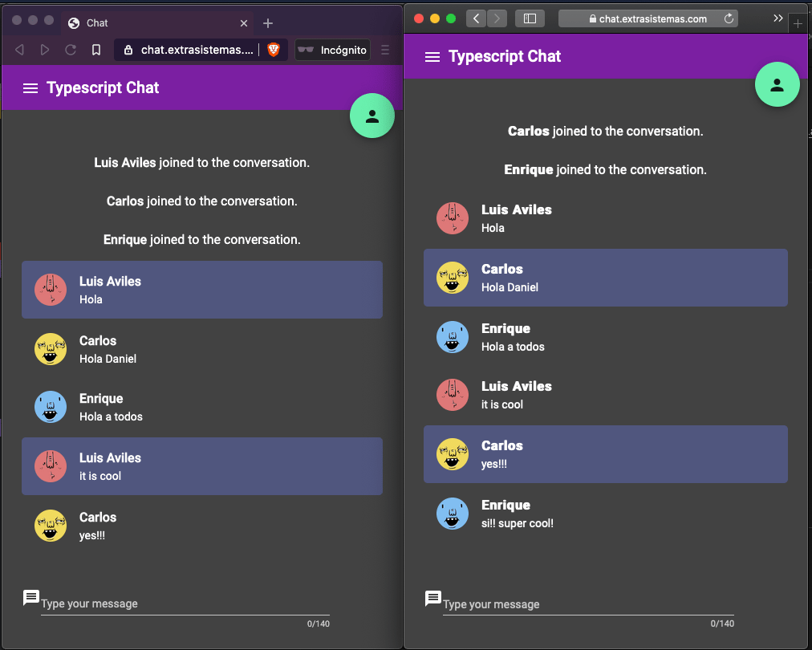This screenshot has height=650, width=812.
Task: Click the green user avatar button in the left window
Action: 371,116
